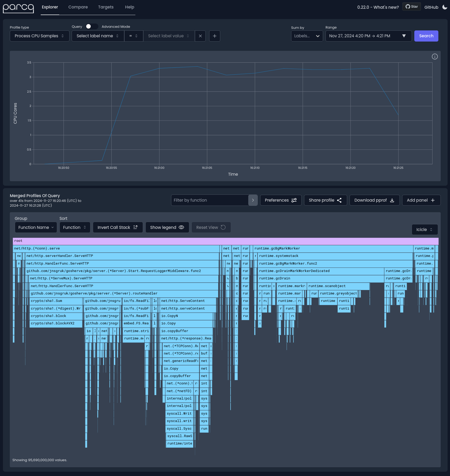
Task: Click Share profile button
Action: pos(325,200)
